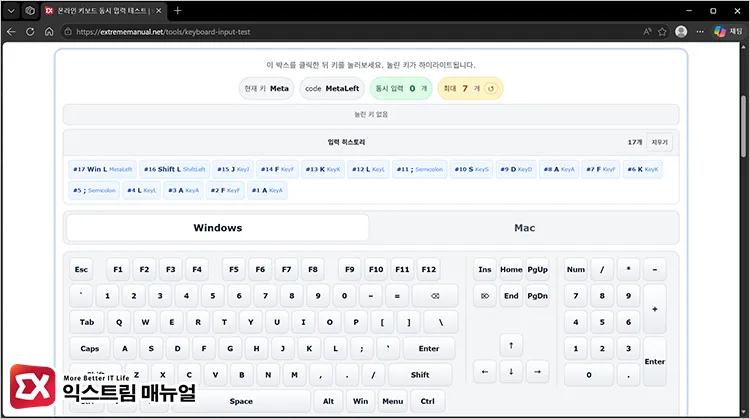
Task: Click the right Ctrl key
Action: coord(428,401)
